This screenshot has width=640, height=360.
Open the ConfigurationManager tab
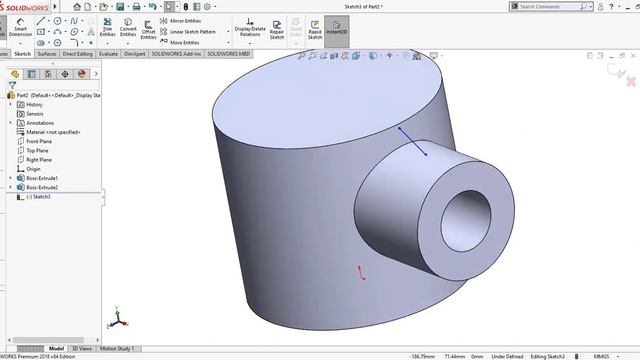(x=48, y=74)
